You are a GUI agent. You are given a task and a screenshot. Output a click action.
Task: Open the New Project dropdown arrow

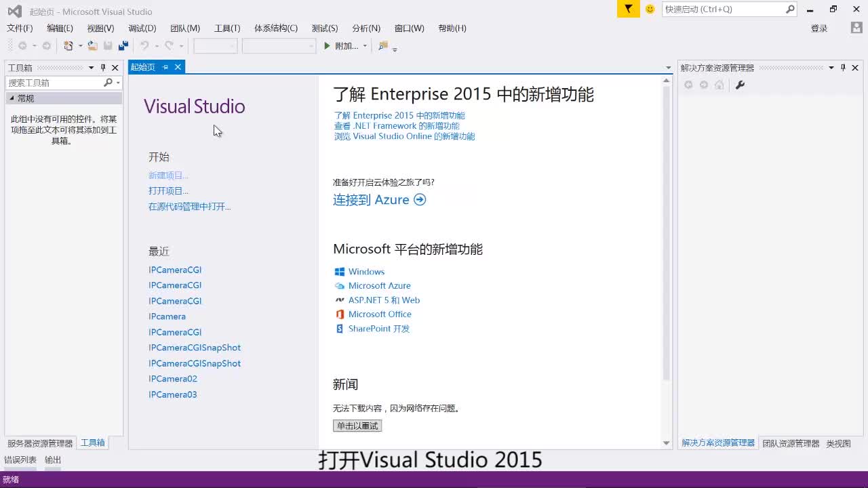pyautogui.click(x=80, y=46)
